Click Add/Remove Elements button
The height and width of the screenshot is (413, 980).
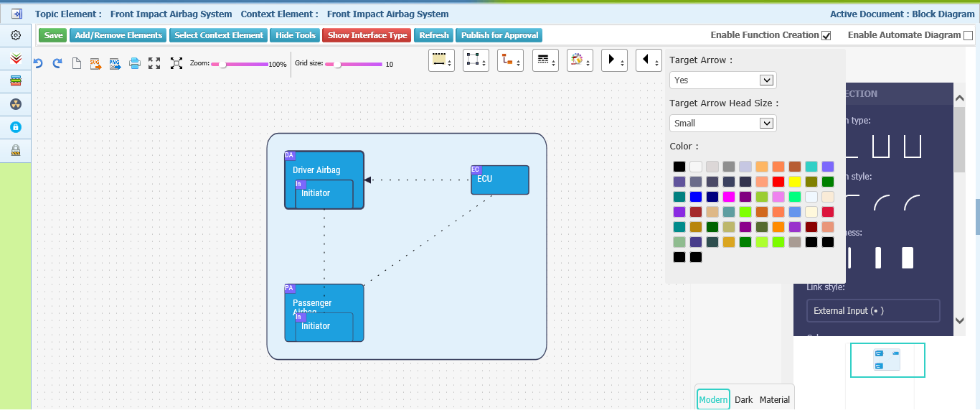point(118,35)
